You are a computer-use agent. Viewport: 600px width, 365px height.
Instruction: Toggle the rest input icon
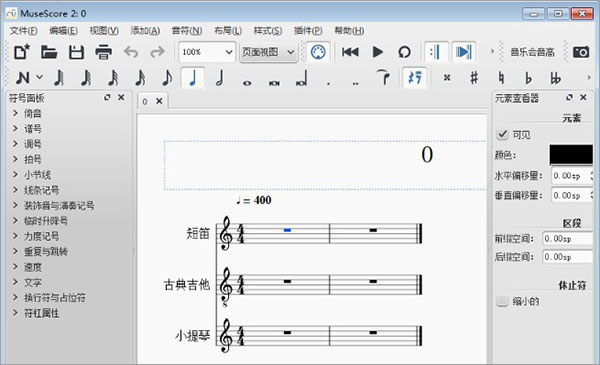pyautogui.click(x=415, y=78)
